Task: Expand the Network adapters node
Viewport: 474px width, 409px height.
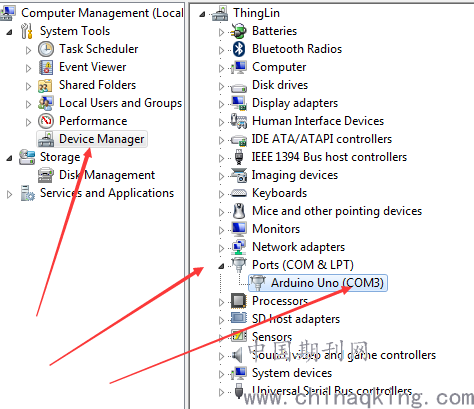Action: 221,248
